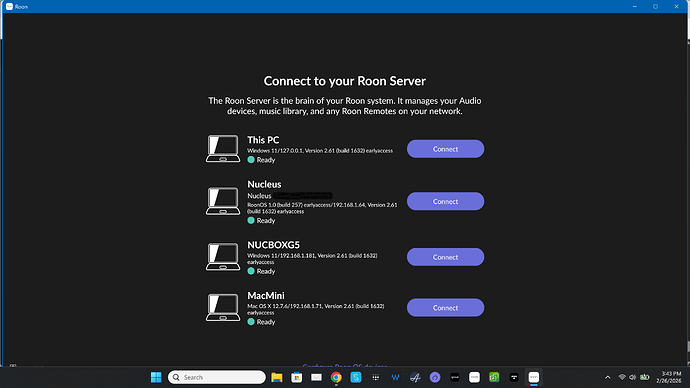Click the green Ready dot for NUCBOXG5
The height and width of the screenshot is (388, 690).
pos(251,271)
